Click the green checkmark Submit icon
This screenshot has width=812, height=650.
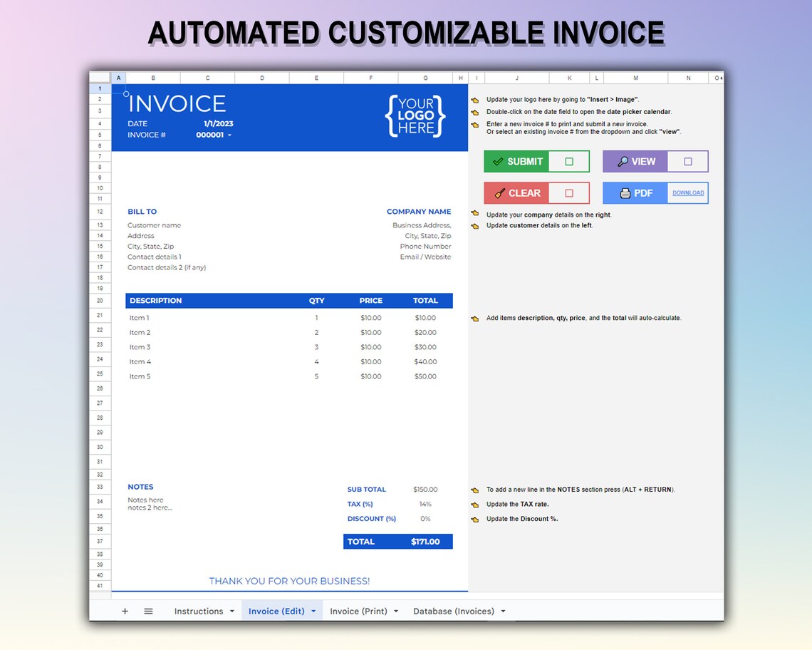(499, 161)
